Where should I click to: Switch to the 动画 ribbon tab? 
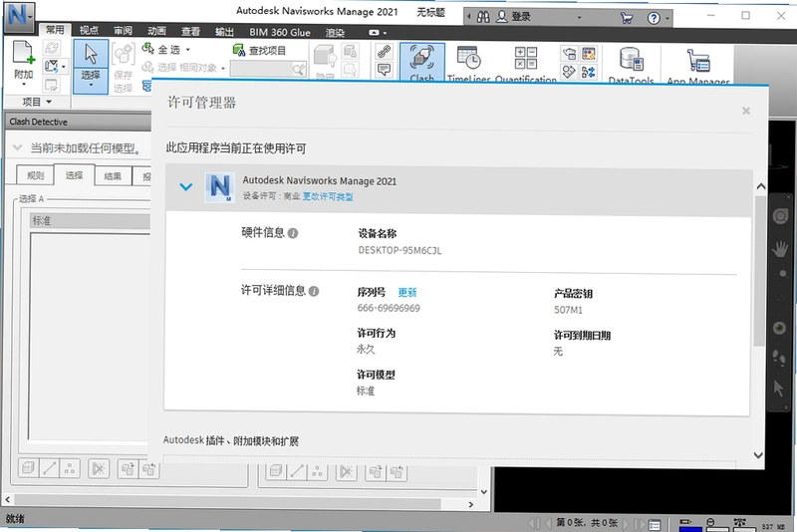pos(156,31)
